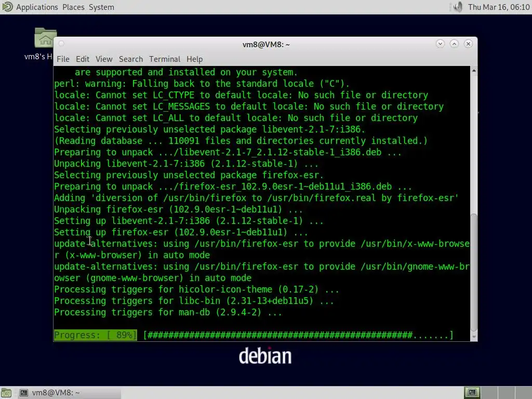Image resolution: width=532 pixels, height=399 pixels.
Task: Open the terminal window menu button left of title
Action: [x=61, y=44]
